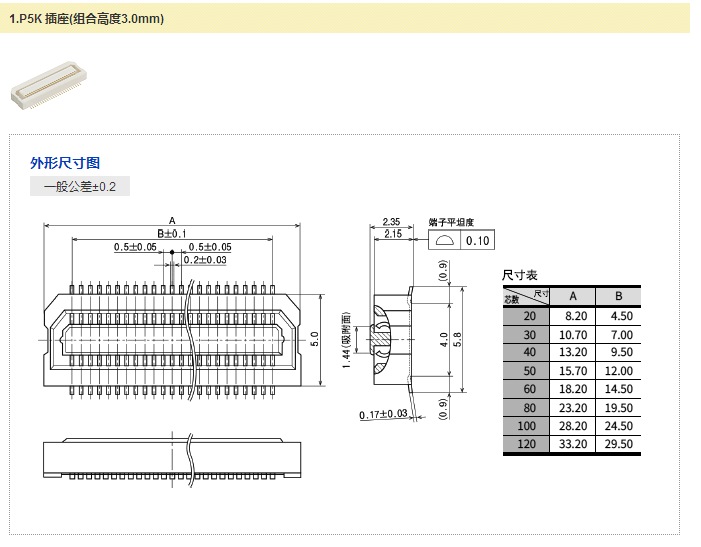Click the 0.2±0.03 dimension label
Image resolution: width=701 pixels, height=547 pixels.
205,260
